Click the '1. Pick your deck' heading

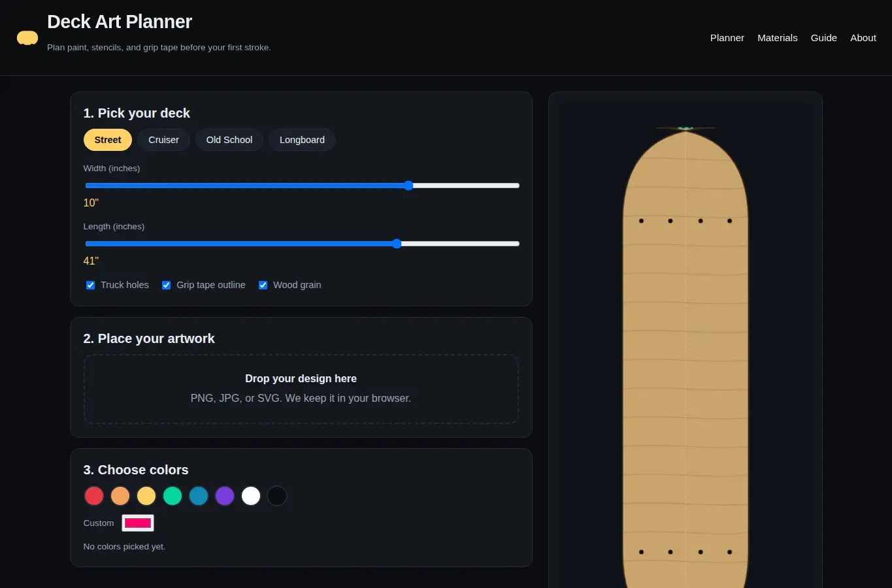137,113
